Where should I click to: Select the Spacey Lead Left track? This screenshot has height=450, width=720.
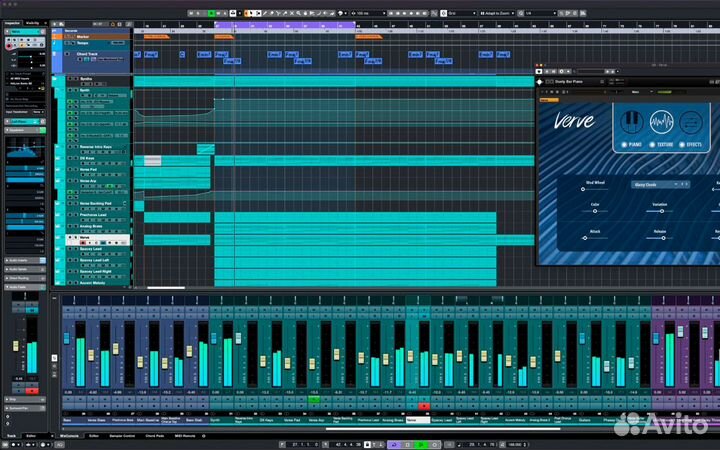point(97,263)
